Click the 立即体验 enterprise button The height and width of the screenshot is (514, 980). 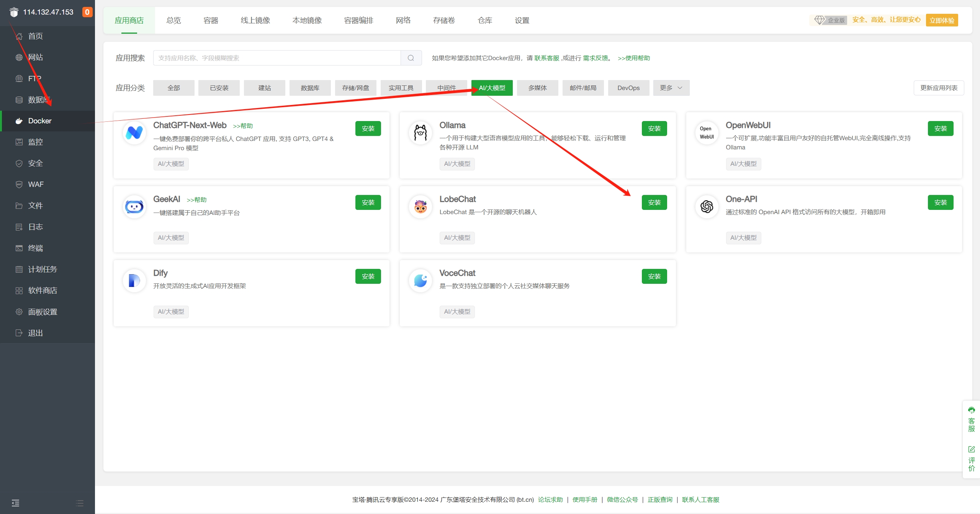[942, 20]
